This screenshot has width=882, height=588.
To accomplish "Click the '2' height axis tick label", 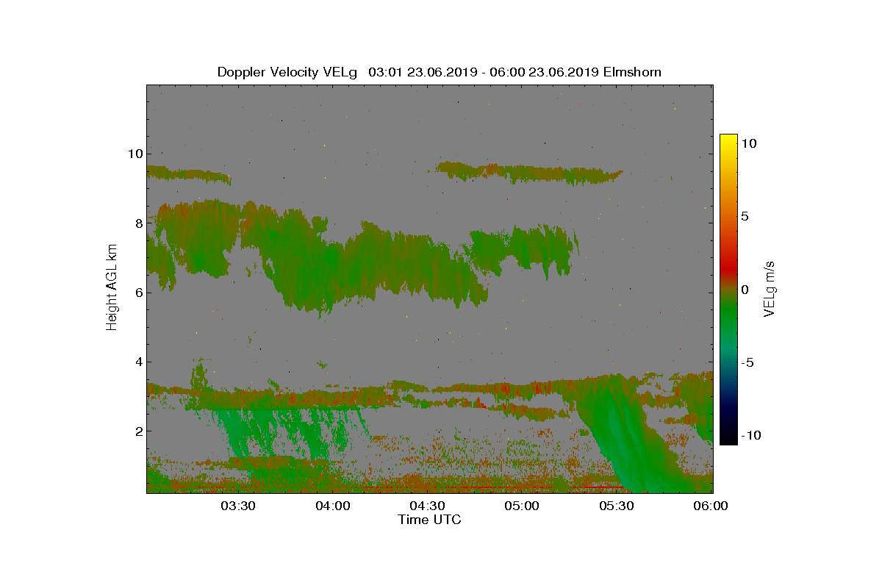I will coord(138,431).
